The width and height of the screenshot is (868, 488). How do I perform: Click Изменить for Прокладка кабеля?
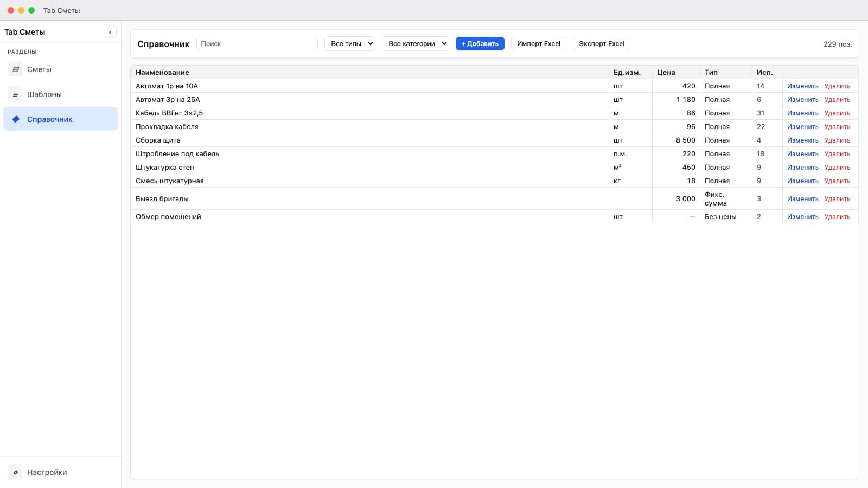[803, 127]
